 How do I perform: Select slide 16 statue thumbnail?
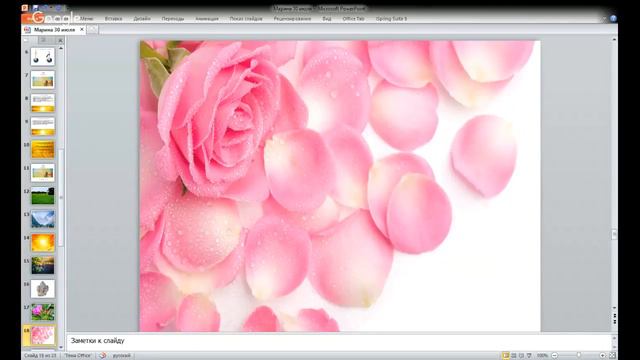click(42, 289)
